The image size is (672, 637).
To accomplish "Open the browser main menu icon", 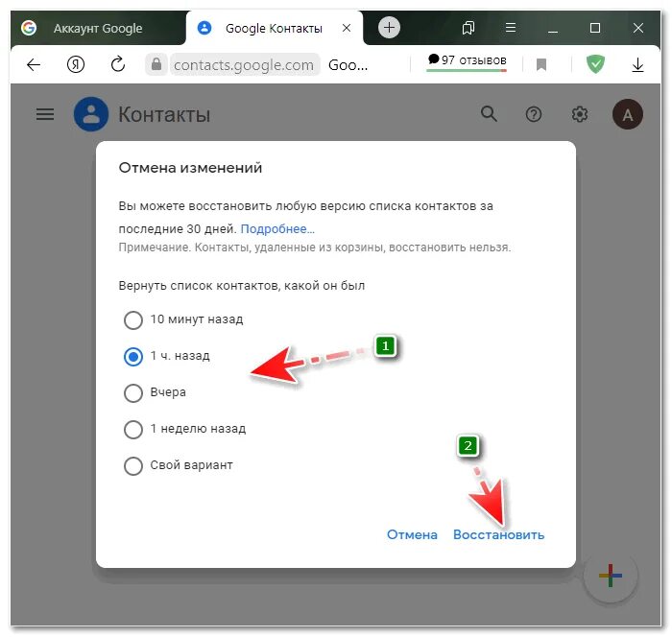I will pos(510,28).
